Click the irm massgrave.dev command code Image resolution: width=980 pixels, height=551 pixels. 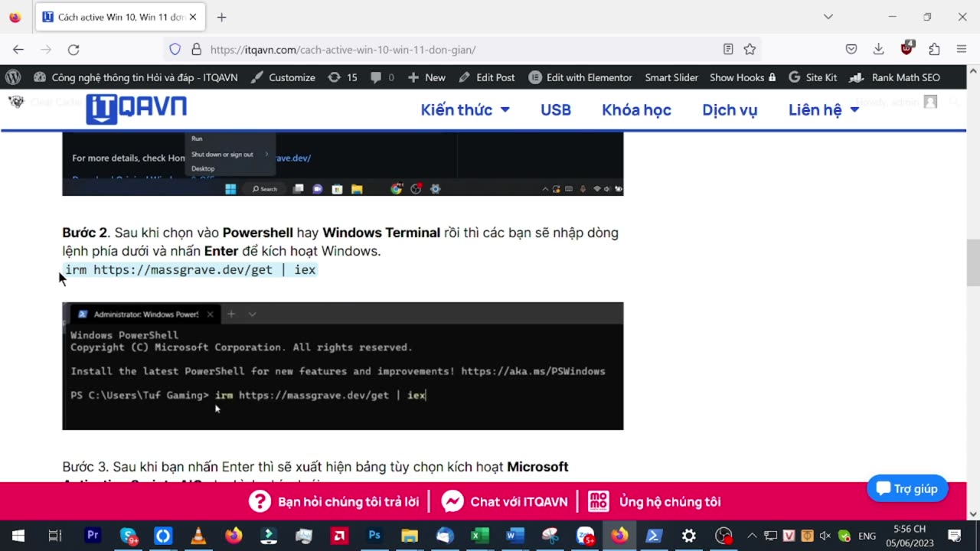pos(190,269)
